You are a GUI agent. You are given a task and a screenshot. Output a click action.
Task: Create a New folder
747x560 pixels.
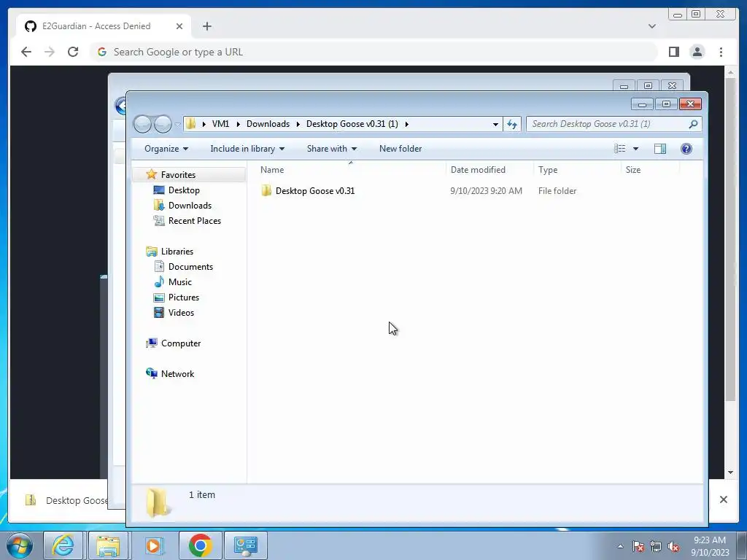[x=400, y=149]
